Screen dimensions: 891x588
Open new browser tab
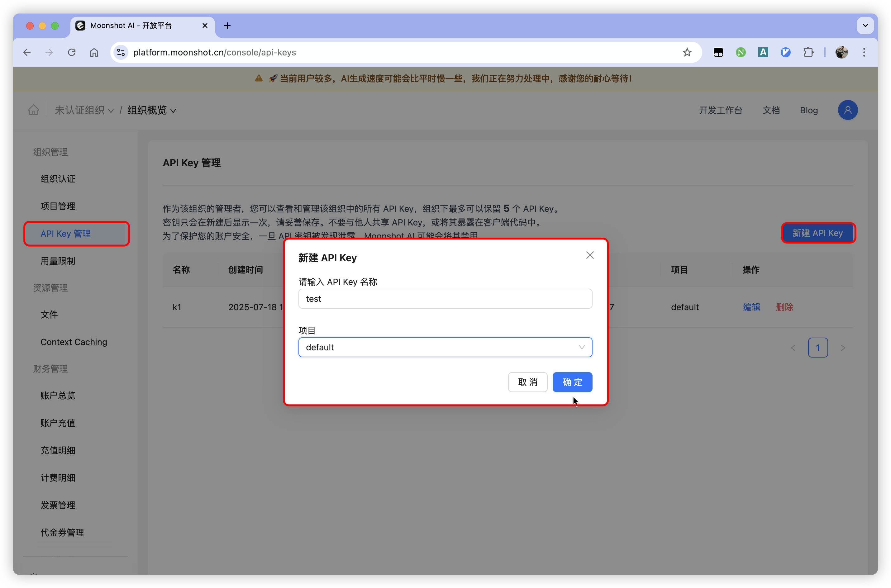(x=227, y=26)
